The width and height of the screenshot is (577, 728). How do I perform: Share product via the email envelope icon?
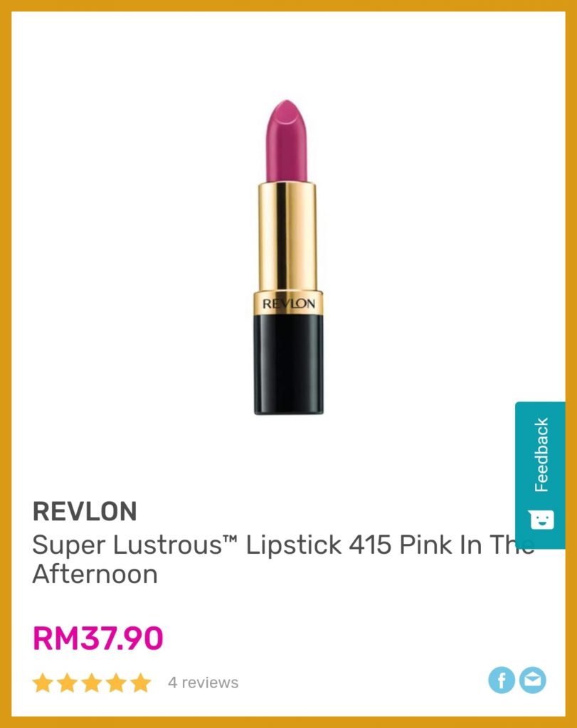point(532,680)
